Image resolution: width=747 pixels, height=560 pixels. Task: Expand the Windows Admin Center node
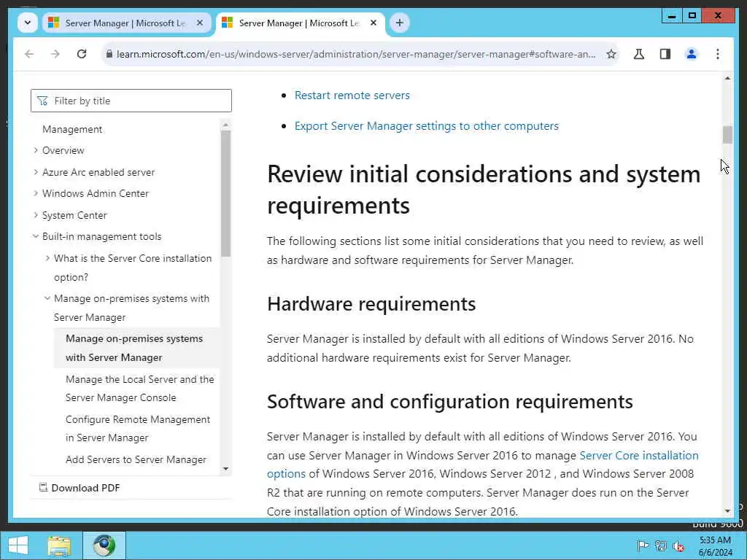tap(36, 193)
